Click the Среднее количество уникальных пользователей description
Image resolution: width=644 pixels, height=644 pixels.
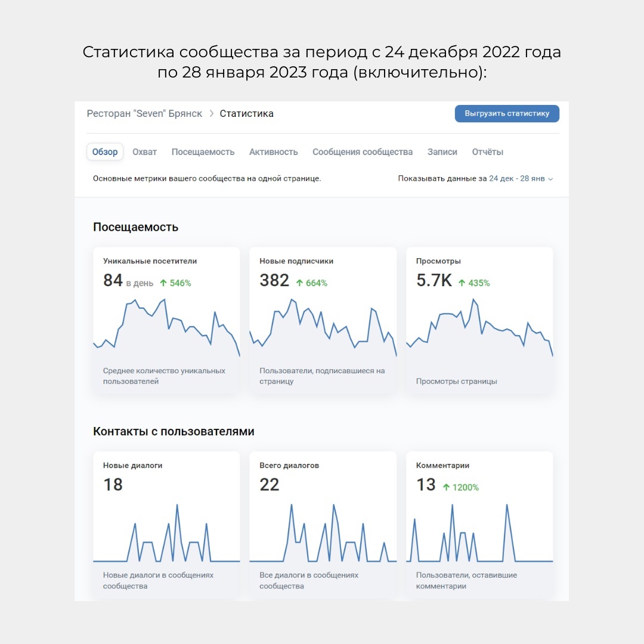(165, 376)
